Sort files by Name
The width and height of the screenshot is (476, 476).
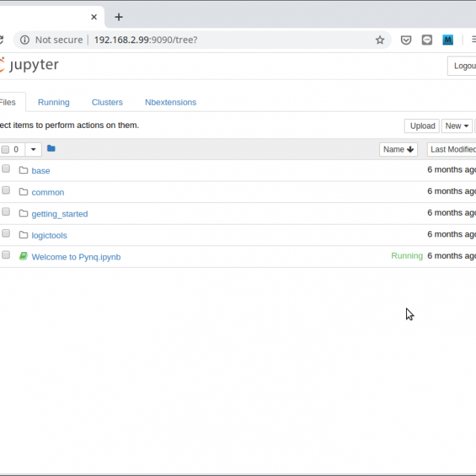point(398,149)
